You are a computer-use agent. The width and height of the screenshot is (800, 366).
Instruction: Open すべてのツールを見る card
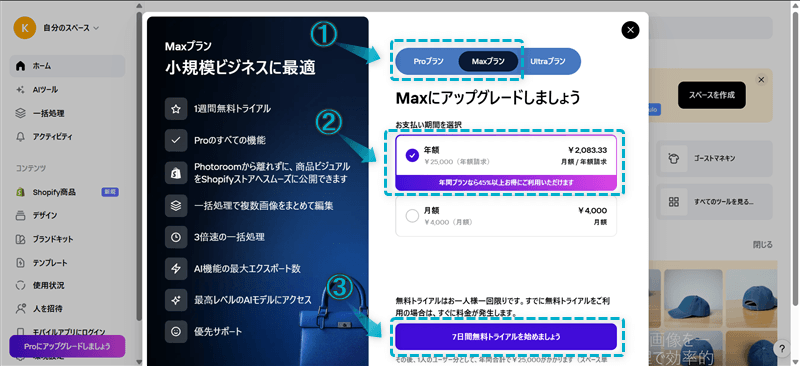714,201
